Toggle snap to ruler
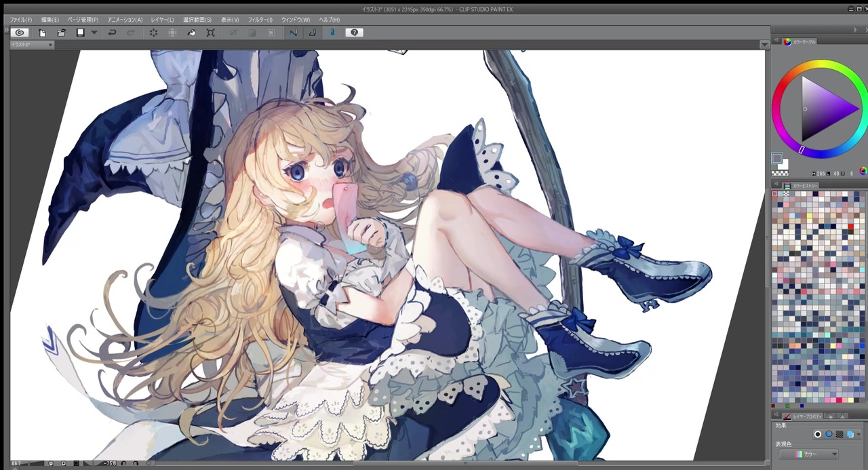Image resolution: width=868 pixels, height=470 pixels. click(294, 33)
